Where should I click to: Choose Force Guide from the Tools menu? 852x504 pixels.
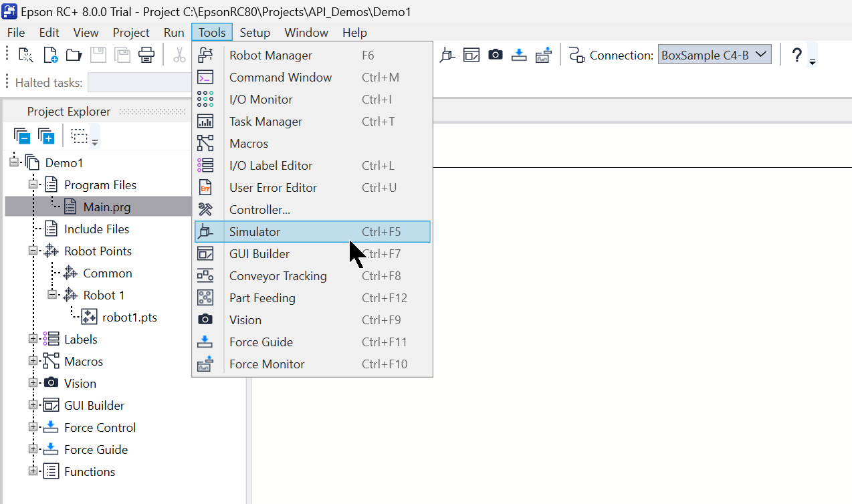(312, 342)
